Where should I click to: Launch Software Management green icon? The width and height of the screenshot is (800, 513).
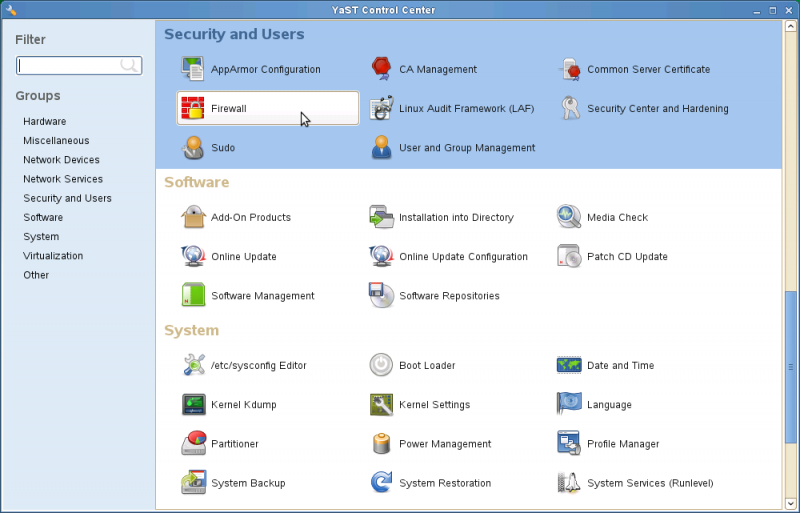[x=193, y=295]
